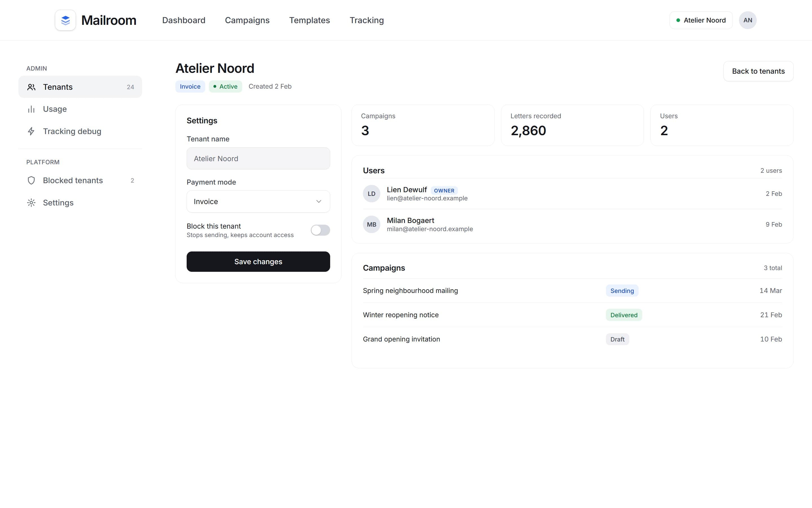
Task: Click the Users count stat card
Action: (722, 125)
